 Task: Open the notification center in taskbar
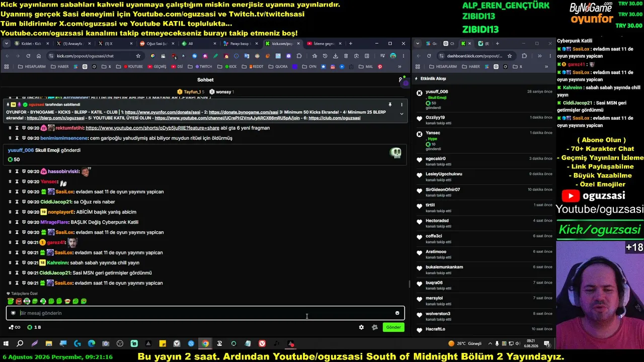547,344
